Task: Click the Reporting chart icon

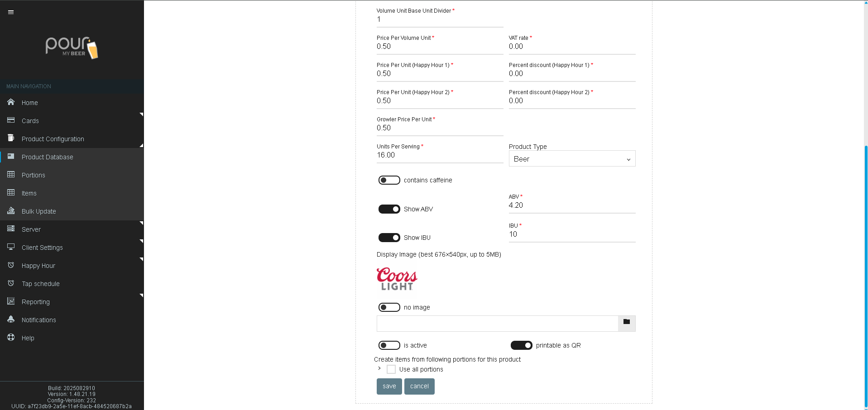Action: [11, 301]
